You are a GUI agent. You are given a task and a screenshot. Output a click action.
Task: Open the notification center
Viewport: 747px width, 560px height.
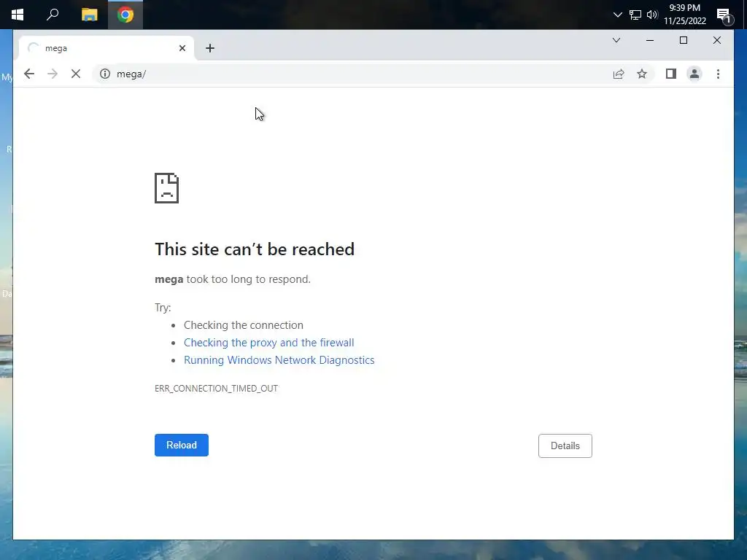(724, 16)
